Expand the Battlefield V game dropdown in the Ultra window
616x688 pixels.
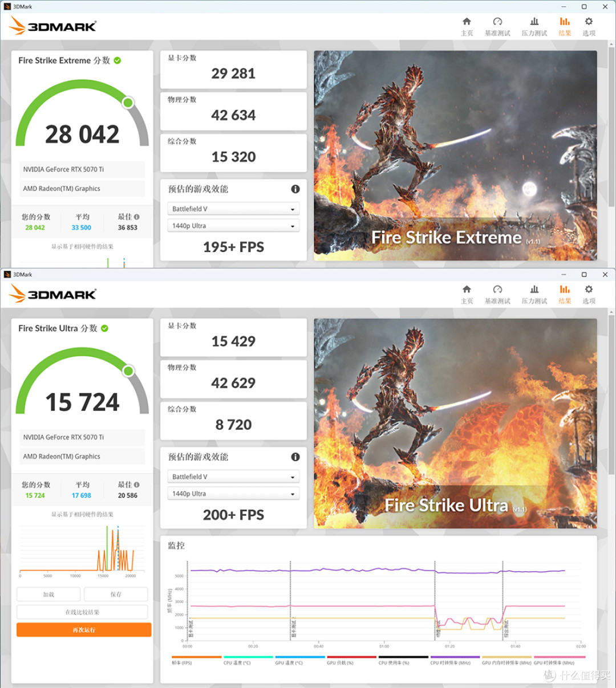click(233, 477)
